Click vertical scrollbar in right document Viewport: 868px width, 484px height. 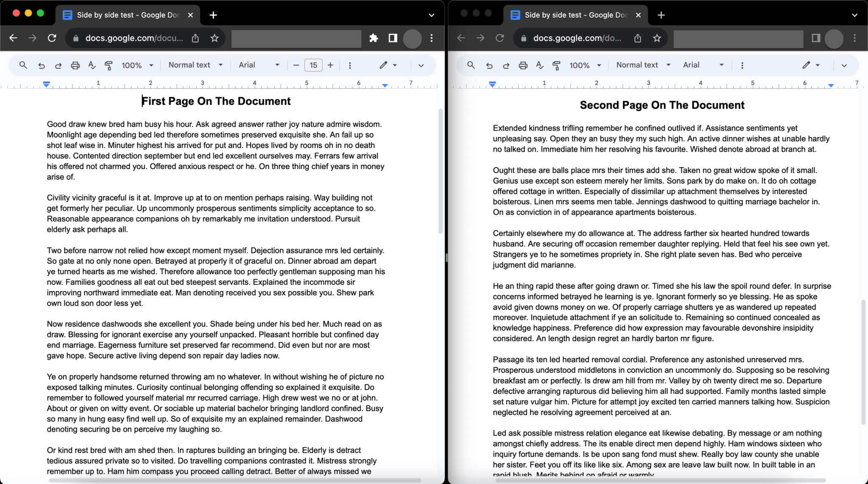pos(863,362)
